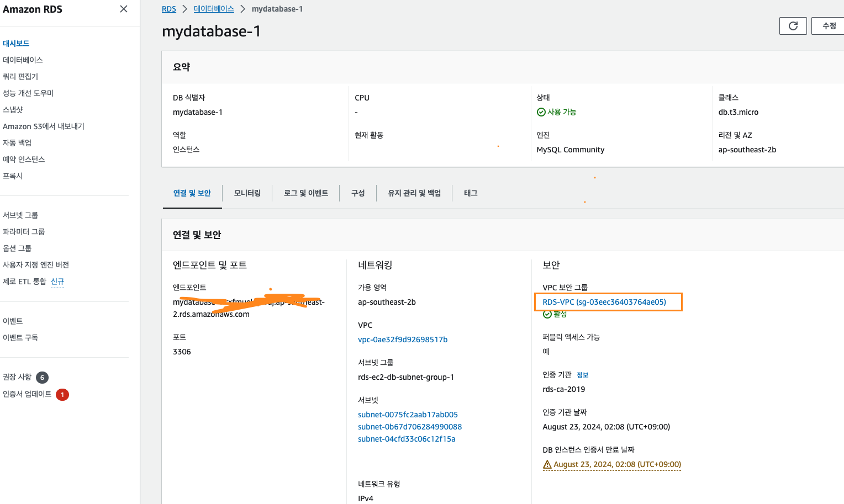Viewport: 844px width, 504px height.
Task: Click the 수정 (modify) button
Action: tap(829, 26)
